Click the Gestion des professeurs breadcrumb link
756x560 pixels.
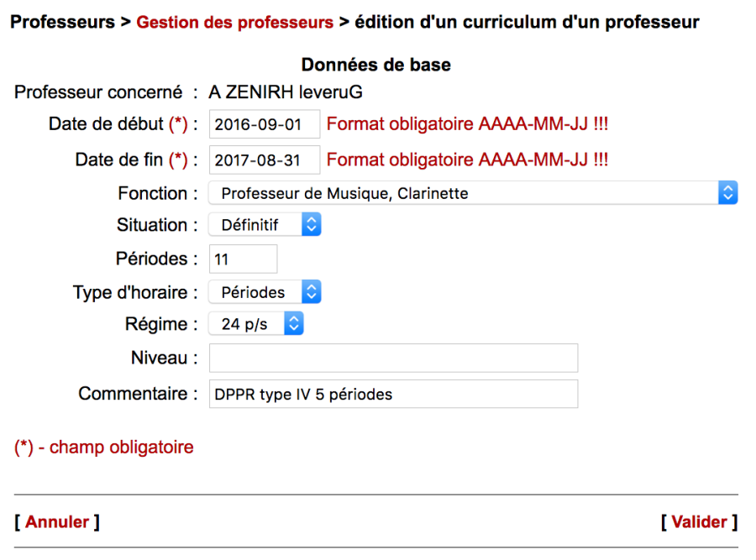pos(234,23)
